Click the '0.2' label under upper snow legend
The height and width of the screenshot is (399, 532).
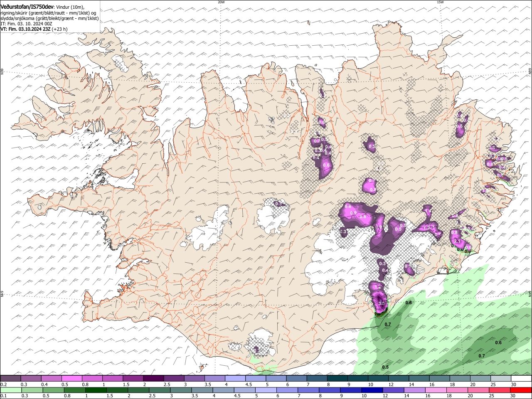4,384
